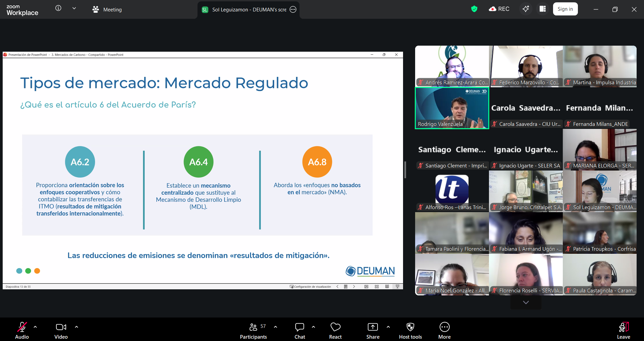The height and width of the screenshot is (341, 644).
Task: Open the Participants panel
Action: [253, 331]
